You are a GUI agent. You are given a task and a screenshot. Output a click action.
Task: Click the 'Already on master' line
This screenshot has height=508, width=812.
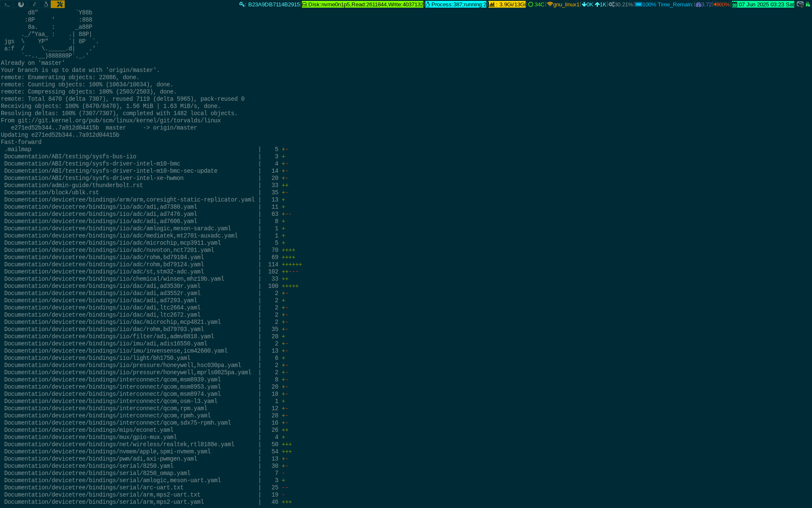click(x=33, y=63)
